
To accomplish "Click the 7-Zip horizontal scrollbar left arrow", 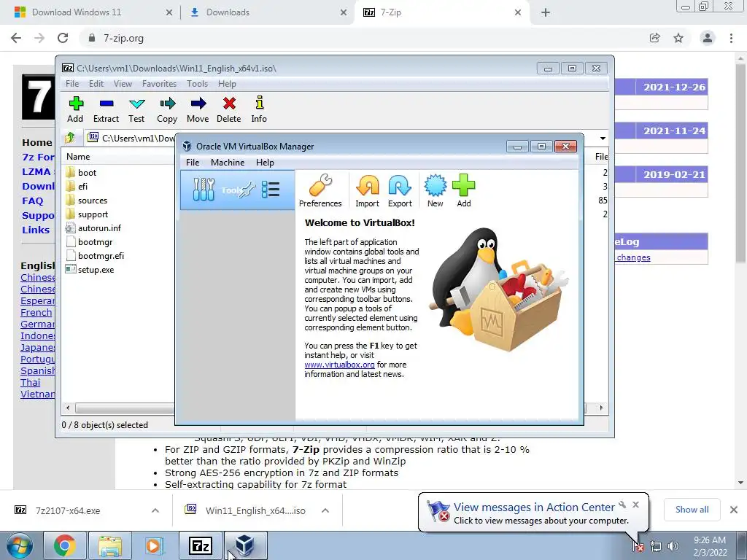I will pyautogui.click(x=68, y=408).
